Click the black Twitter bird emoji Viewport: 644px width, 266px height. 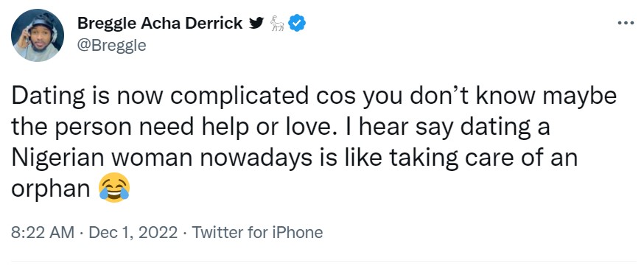[256, 24]
